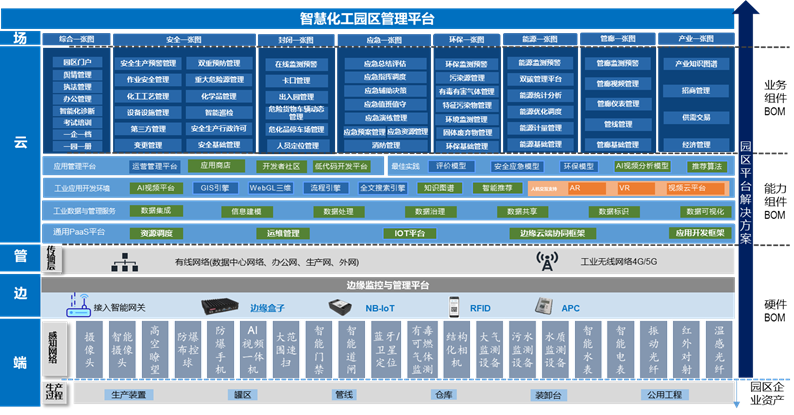The width and height of the screenshot is (794, 415).
Task: Click the NB-IoT device icon
Action: [x=342, y=308]
